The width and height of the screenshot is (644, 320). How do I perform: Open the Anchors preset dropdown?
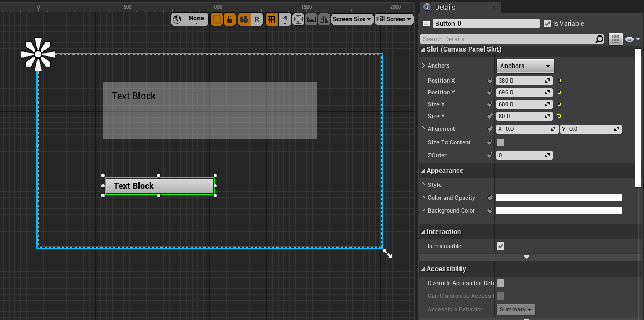[x=525, y=66]
